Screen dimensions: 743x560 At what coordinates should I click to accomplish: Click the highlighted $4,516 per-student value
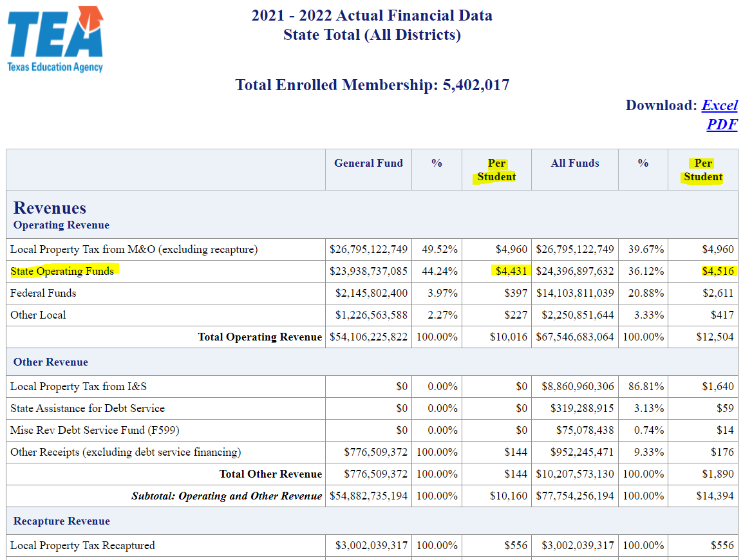718,271
